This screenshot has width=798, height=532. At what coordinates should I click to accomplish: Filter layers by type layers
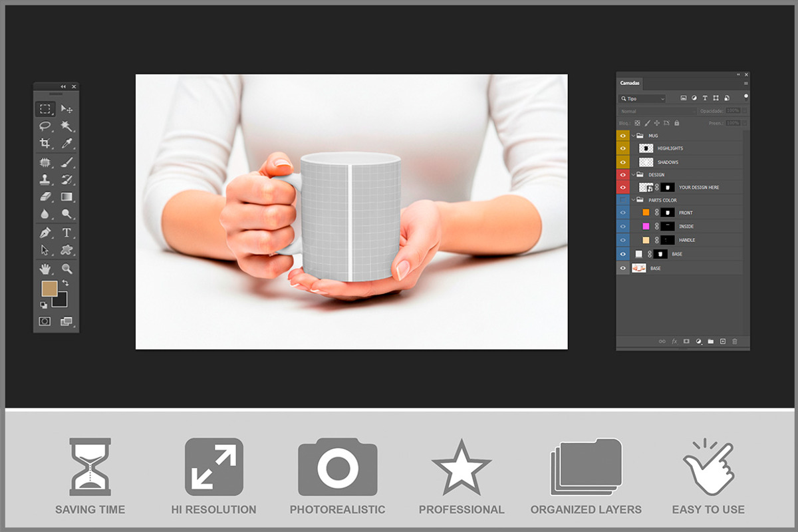(x=705, y=98)
